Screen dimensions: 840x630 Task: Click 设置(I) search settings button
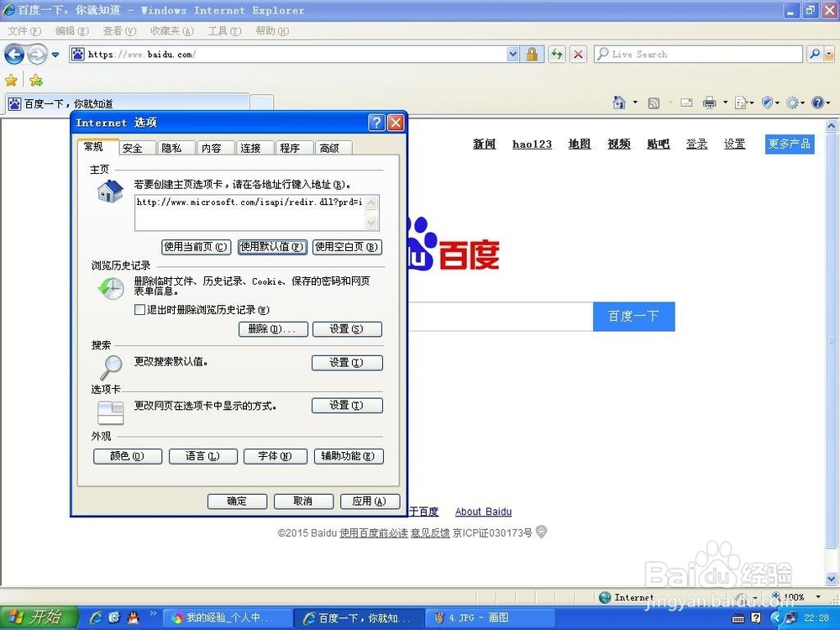click(x=347, y=363)
